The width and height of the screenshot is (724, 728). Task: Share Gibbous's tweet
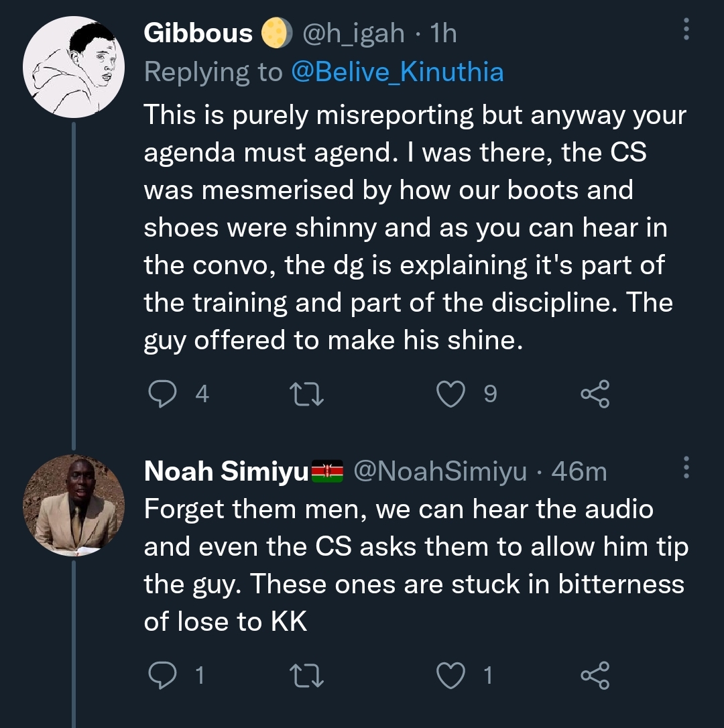coord(595,393)
